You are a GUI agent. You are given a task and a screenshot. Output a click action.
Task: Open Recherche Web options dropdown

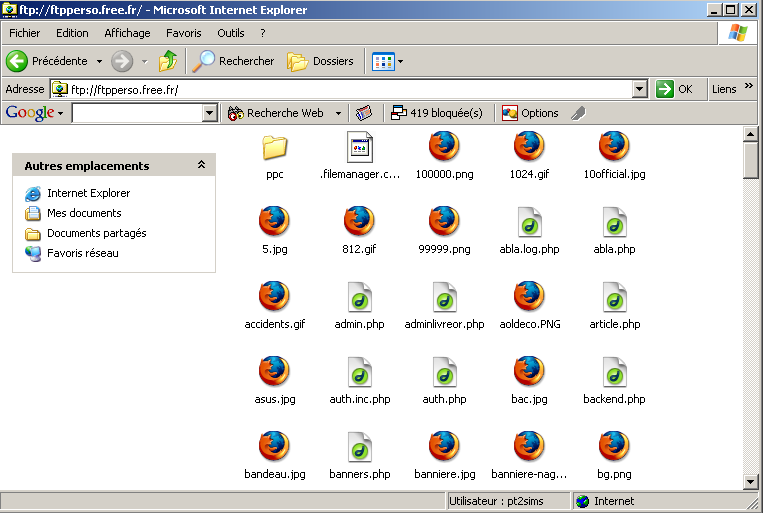(x=338, y=113)
